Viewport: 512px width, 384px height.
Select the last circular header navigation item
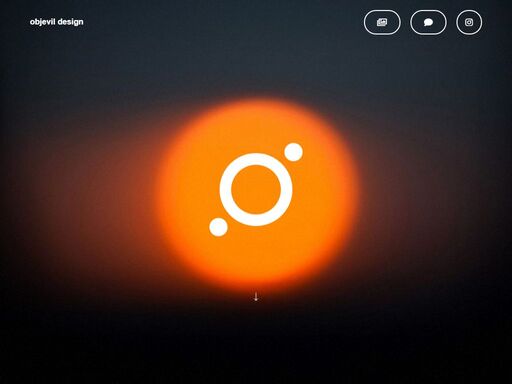tap(469, 22)
